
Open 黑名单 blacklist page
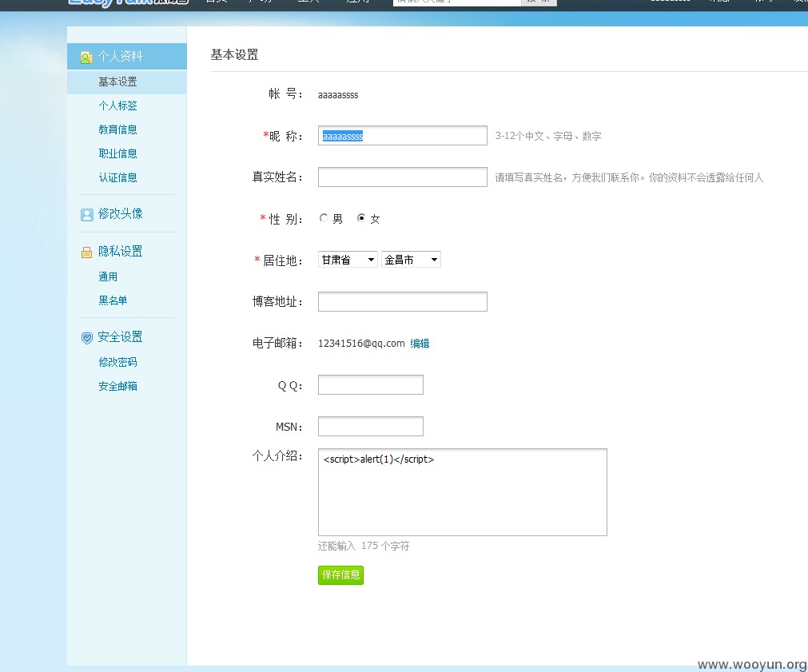(x=113, y=300)
